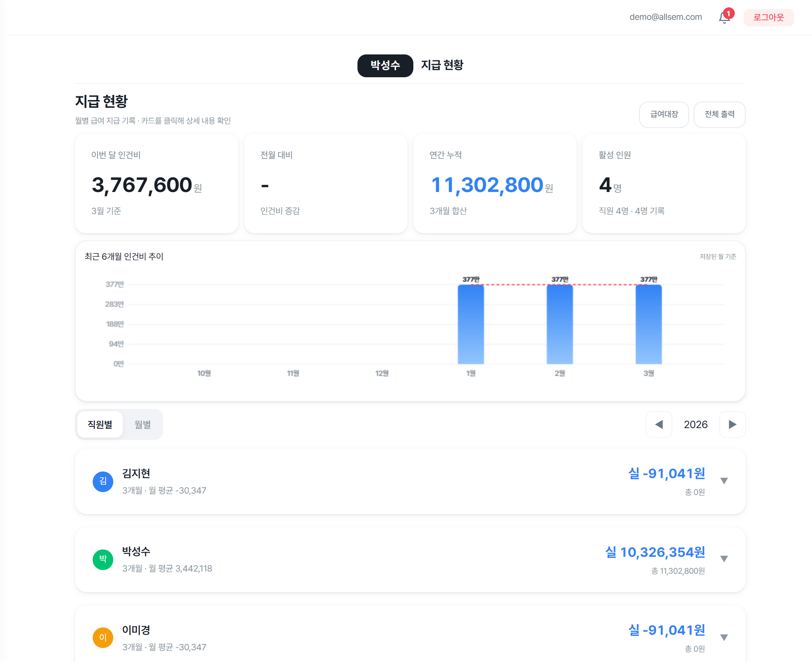
Task: Open the notification bell icon
Action: (x=724, y=18)
